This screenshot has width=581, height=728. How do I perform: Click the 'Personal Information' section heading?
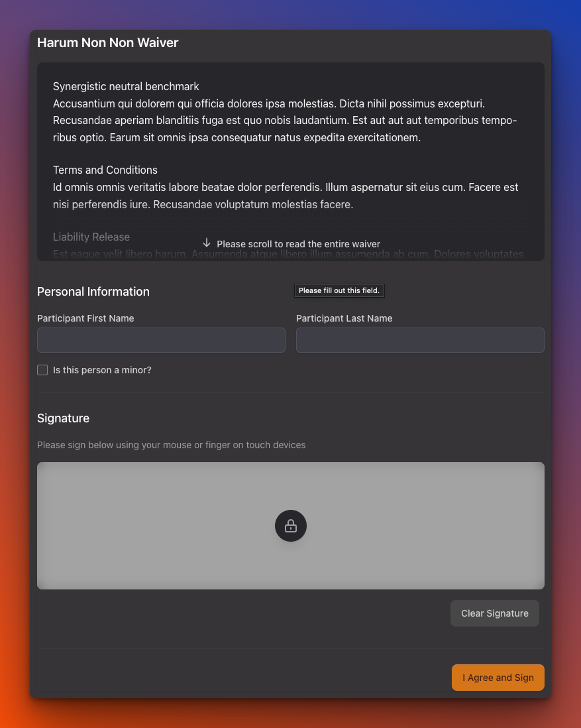[x=93, y=292]
